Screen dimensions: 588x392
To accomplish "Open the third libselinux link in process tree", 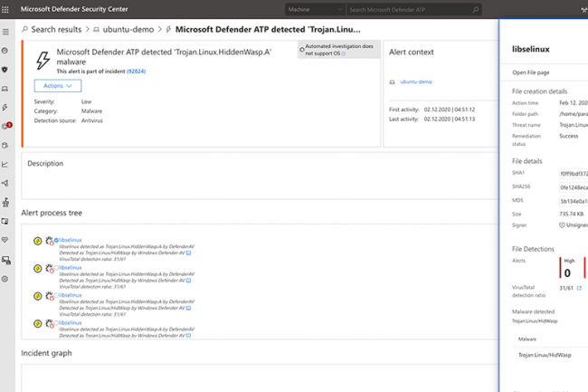I will point(71,295).
